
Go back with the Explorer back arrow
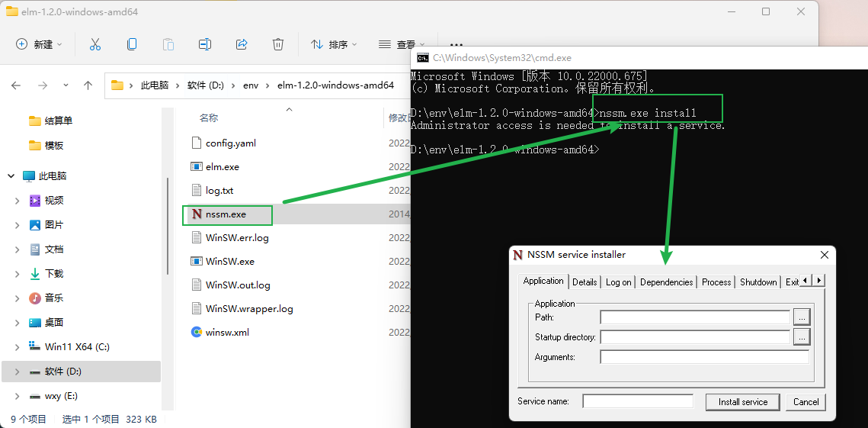click(x=16, y=85)
